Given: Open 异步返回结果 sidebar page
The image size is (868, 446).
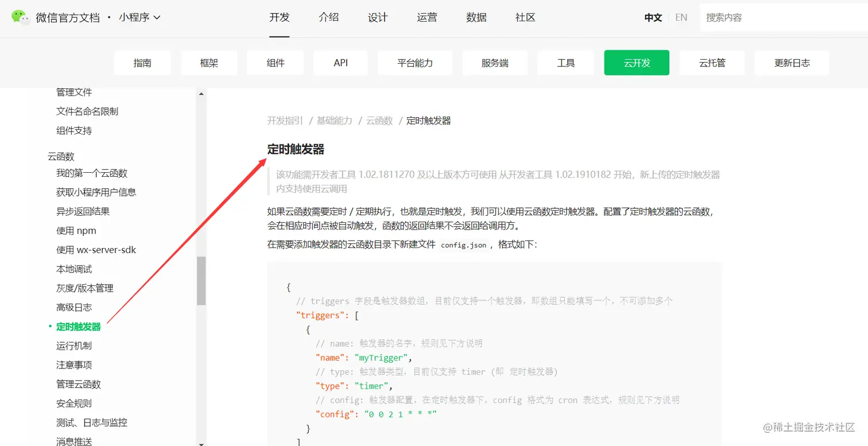Looking at the screenshot, I should click(x=83, y=211).
